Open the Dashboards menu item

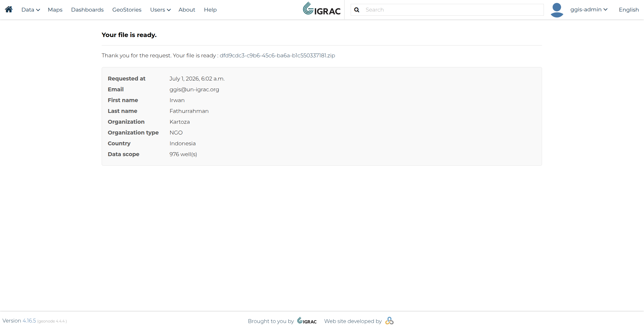click(x=87, y=10)
